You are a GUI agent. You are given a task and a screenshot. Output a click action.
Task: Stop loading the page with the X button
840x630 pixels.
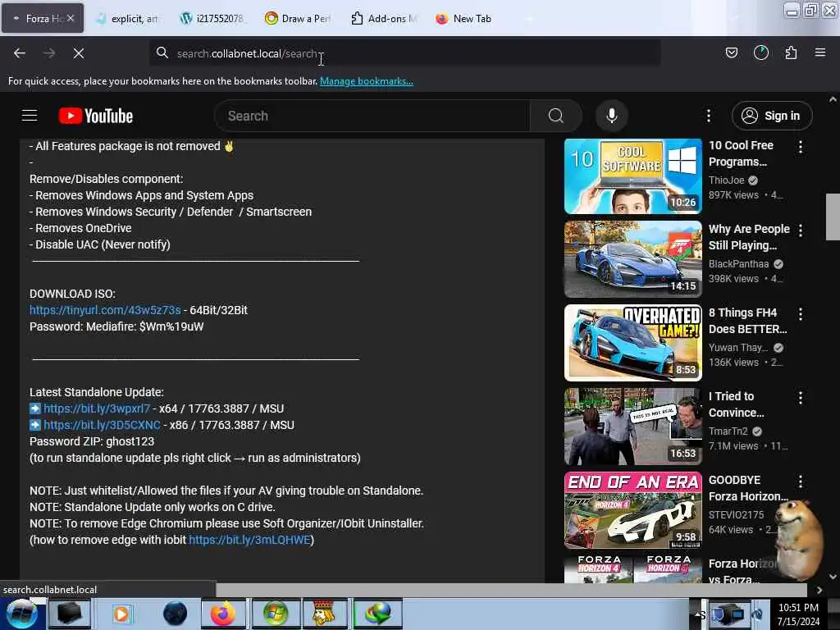coord(79,53)
